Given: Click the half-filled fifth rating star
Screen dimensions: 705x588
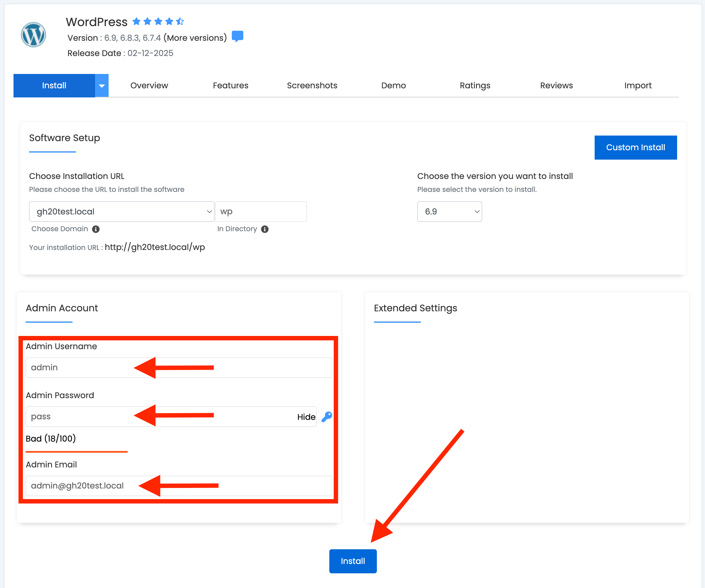Looking at the screenshot, I should coord(180,21).
